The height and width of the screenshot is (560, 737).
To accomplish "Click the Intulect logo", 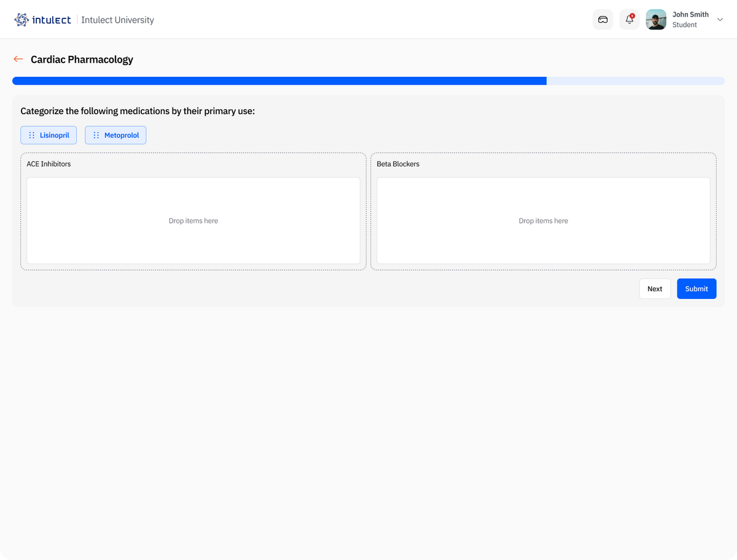I will [42, 20].
